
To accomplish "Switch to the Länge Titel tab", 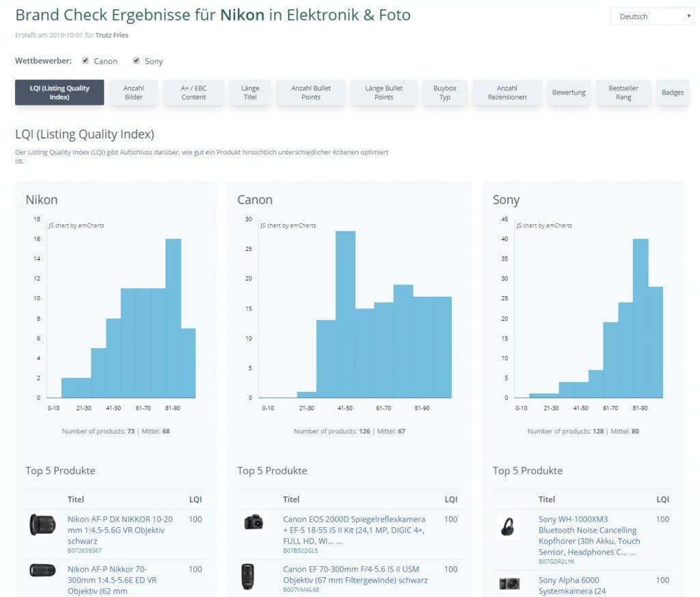I will pos(250,92).
